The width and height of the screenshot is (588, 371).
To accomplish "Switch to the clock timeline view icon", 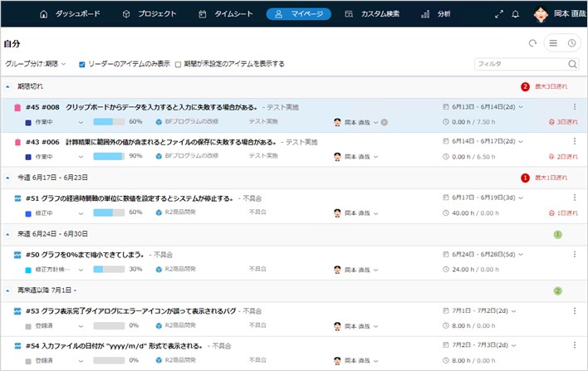I will coord(571,43).
